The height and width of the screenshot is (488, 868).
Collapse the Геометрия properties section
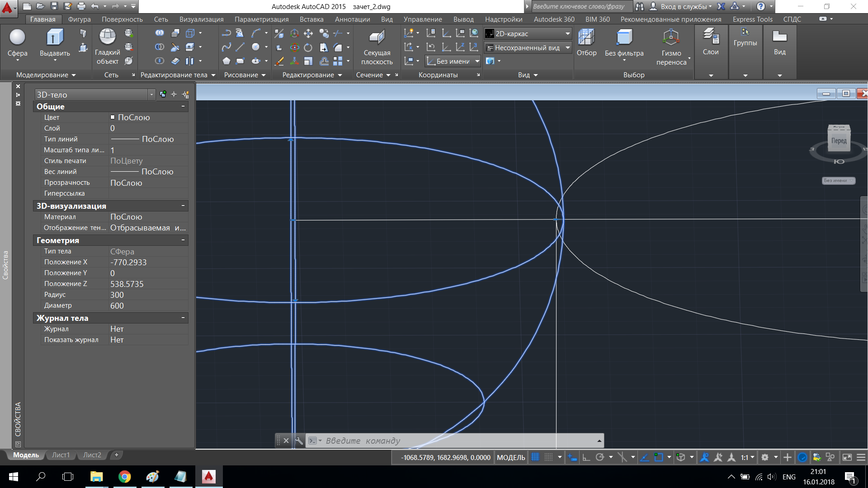click(183, 240)
